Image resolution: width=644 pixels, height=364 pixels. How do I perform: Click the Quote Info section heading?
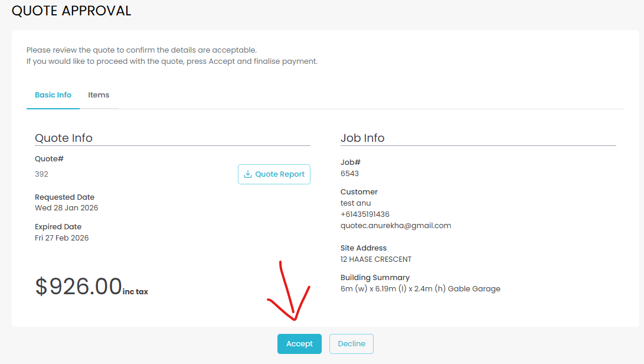pos(64,138)
